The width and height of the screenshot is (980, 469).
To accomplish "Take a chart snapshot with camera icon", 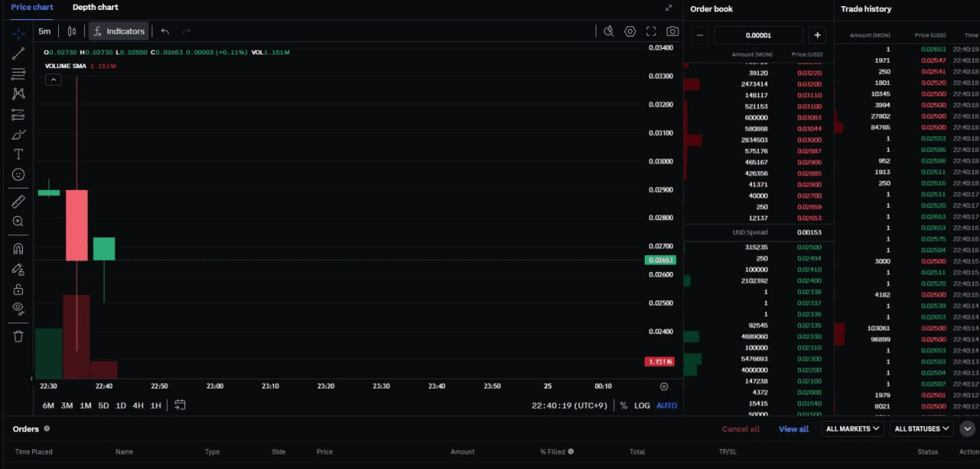I will (x=672, y=31).
